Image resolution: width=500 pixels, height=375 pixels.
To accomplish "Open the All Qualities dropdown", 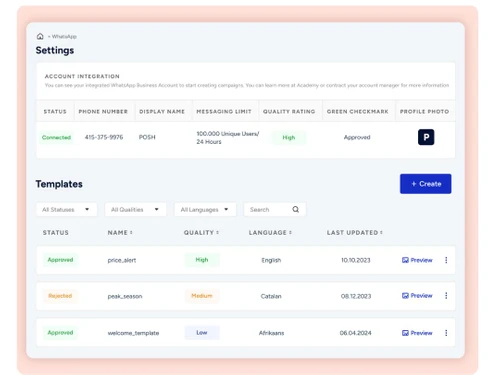I will coord(135,209).
